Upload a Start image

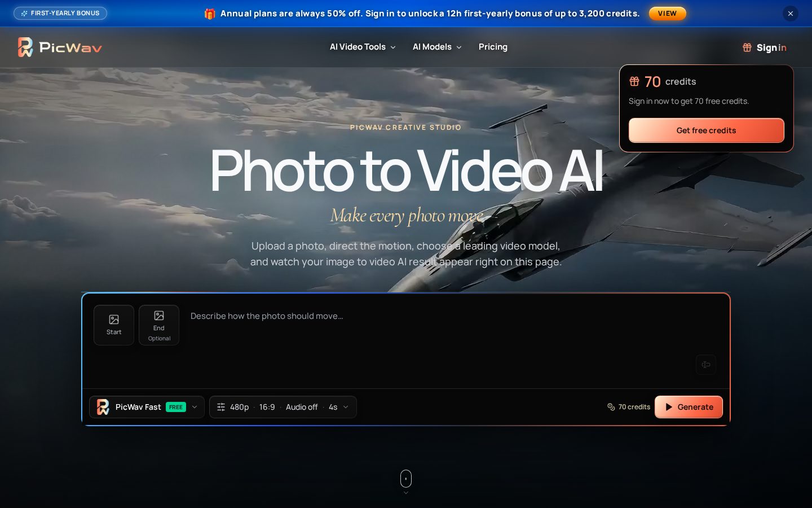tap(114, 325)
